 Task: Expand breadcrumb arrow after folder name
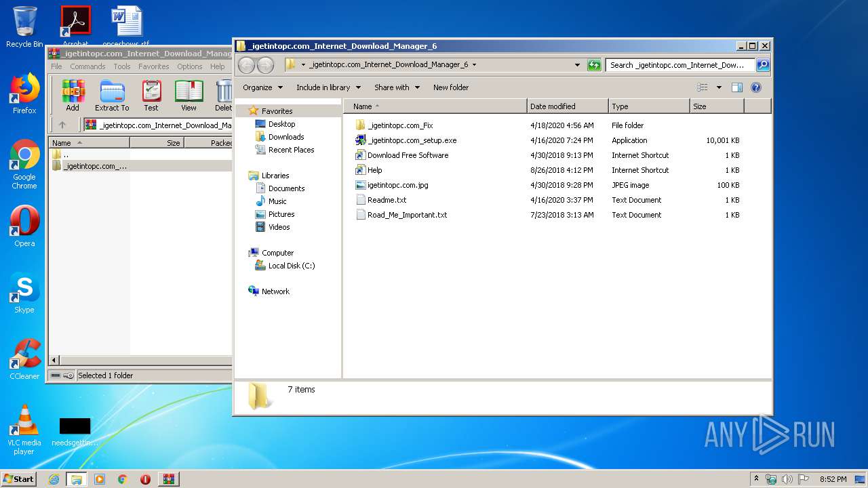[474, 65]
